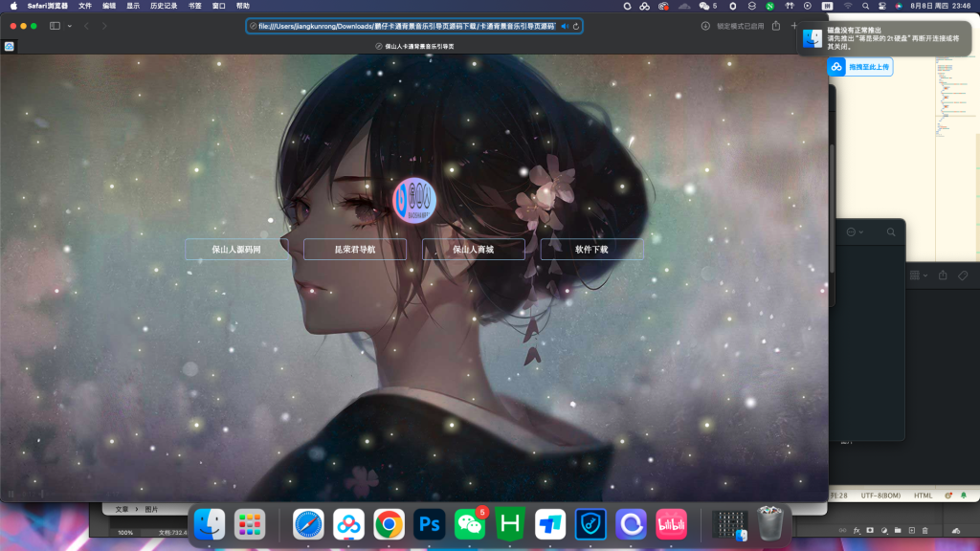Open Google Chrome from the Dock
This screenshot has height=551, width=980.
(389, 524)
